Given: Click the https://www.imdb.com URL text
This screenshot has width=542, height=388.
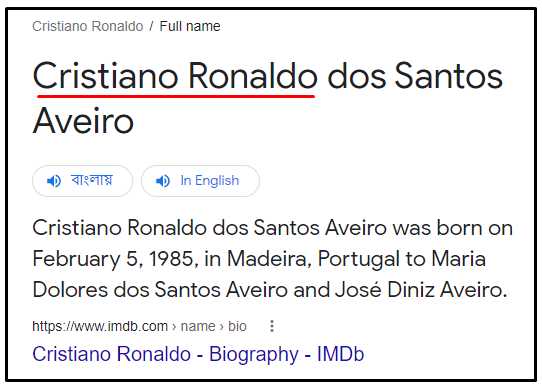Looking at the screenshot, I should coord(100,326).
